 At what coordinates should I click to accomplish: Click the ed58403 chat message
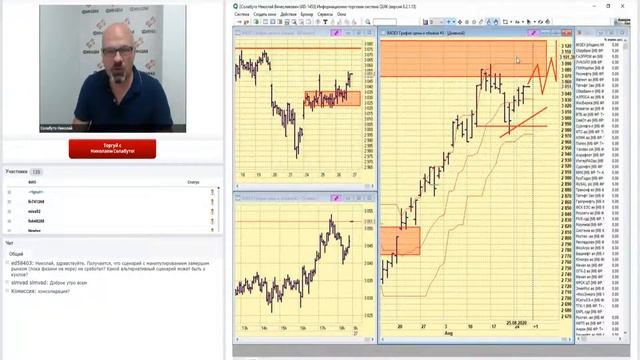(x=110, y=269)
